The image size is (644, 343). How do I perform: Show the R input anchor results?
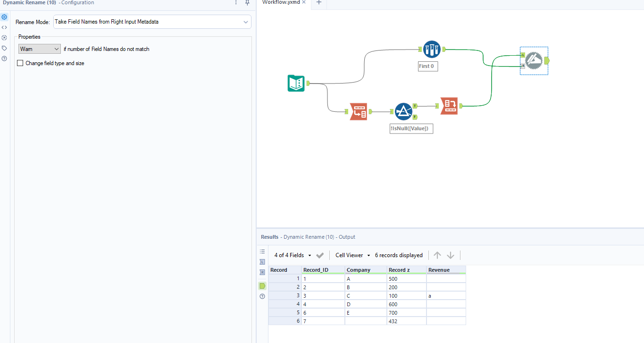(262, 272)
